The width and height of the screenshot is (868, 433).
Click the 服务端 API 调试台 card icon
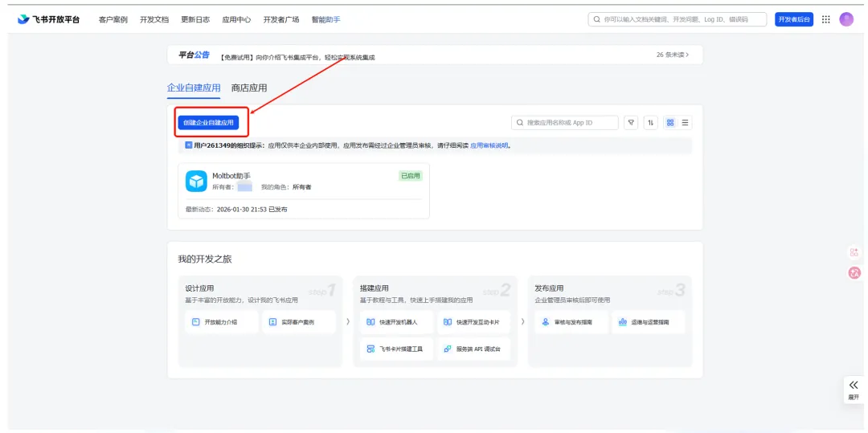point(448,349)
